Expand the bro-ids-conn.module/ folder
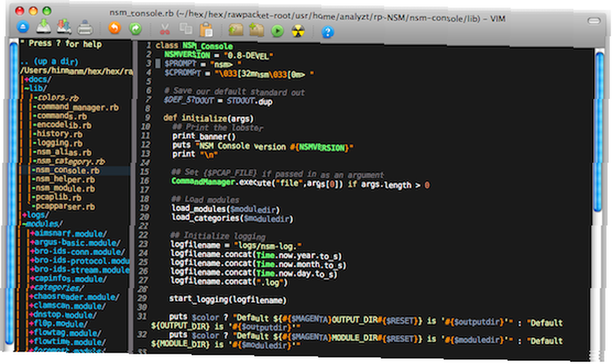Screen dimensions: 612x364 [x=77, y=251]
